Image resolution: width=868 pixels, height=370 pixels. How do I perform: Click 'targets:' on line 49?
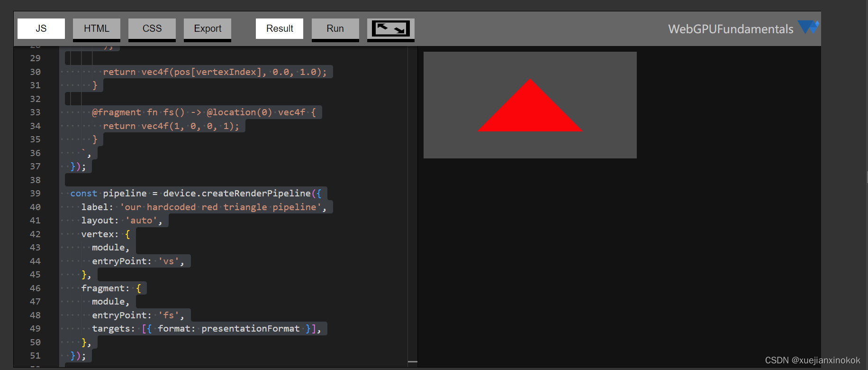(x=114, y=329)
